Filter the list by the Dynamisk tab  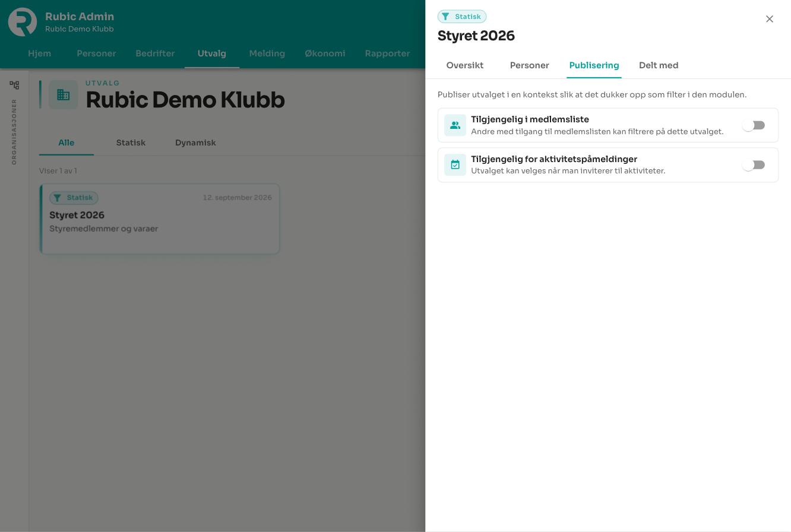click(x=195, y=142)
